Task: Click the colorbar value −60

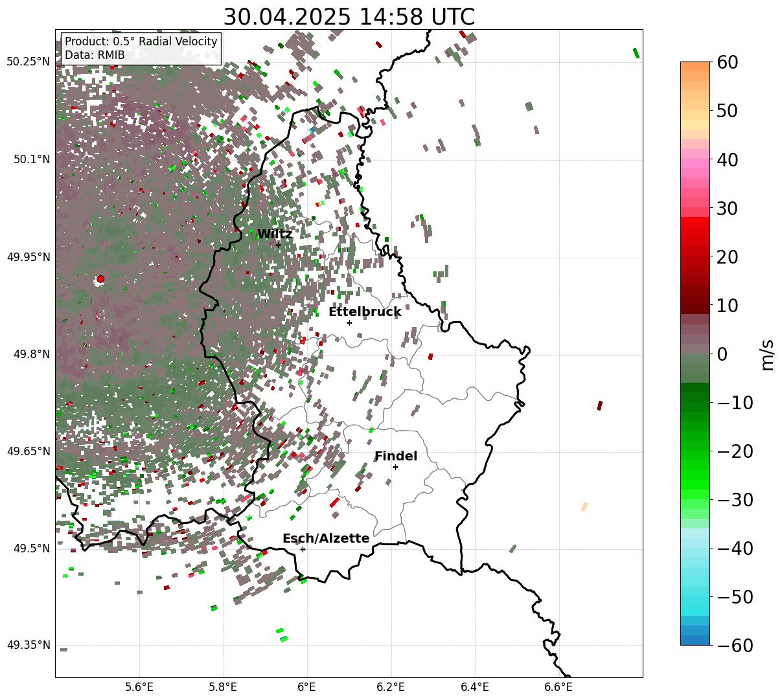Action: 735,645
